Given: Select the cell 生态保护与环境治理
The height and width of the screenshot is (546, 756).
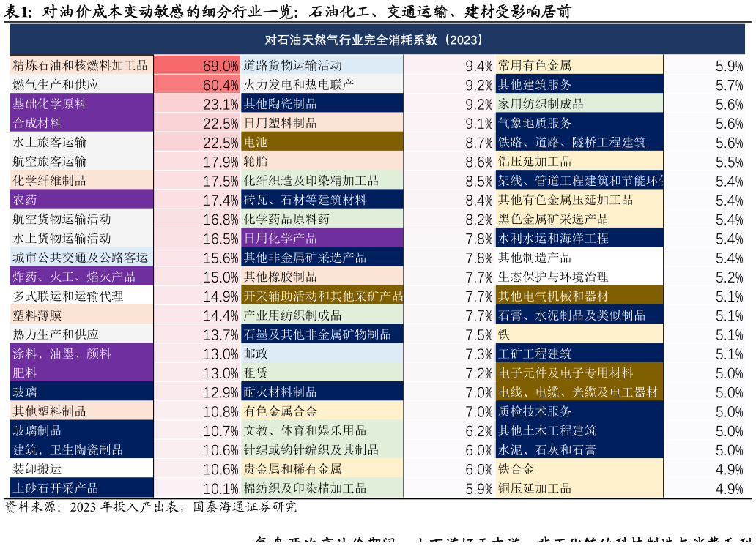Looking at the screenshot, I should tap(579, 277).
